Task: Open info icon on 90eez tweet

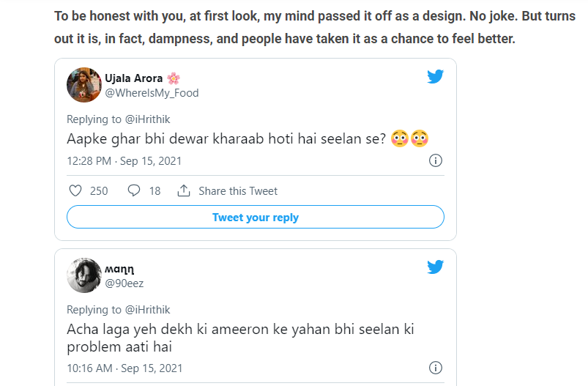Action: click(435, 368)
